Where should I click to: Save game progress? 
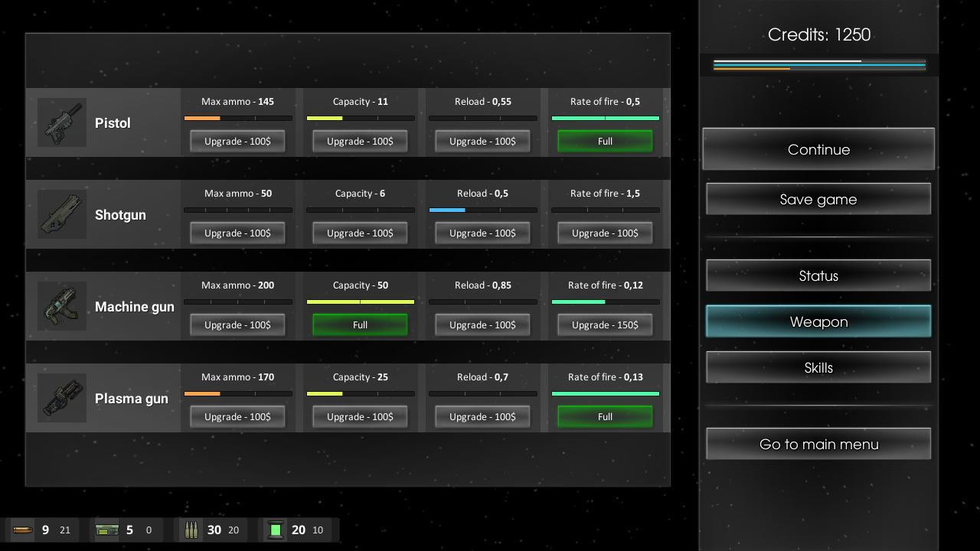818,199
